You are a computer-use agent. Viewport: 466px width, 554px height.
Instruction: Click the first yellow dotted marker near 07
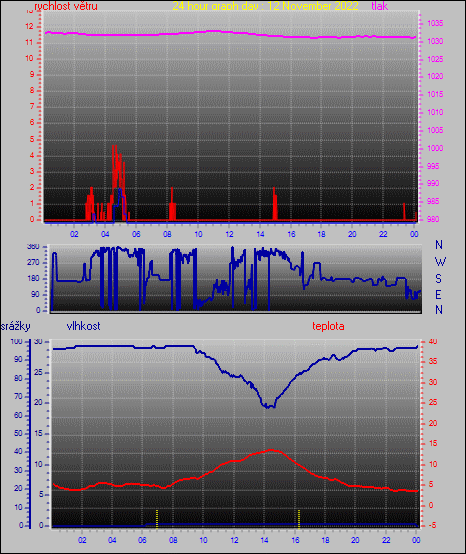pyautogui.click(x=157, y=518)
